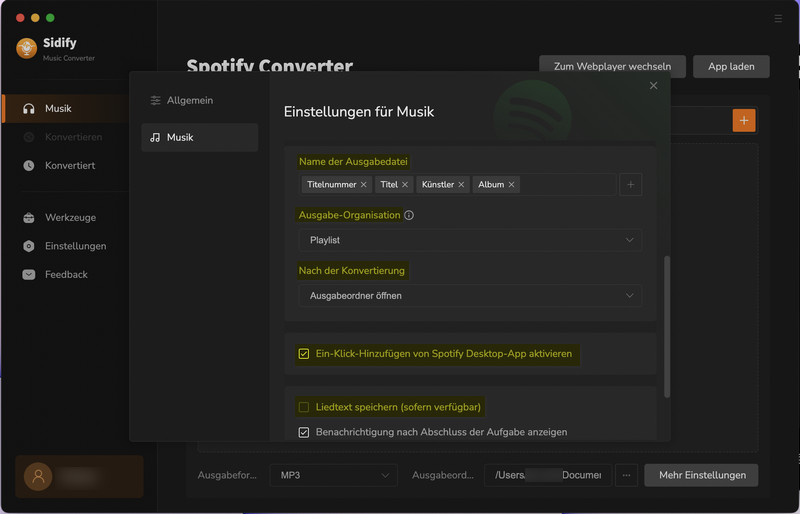Image resolution: width=800 pixels, height=514 pixels.
Task: Add a filename tag with the plus button
Action: tap(631, 185)
